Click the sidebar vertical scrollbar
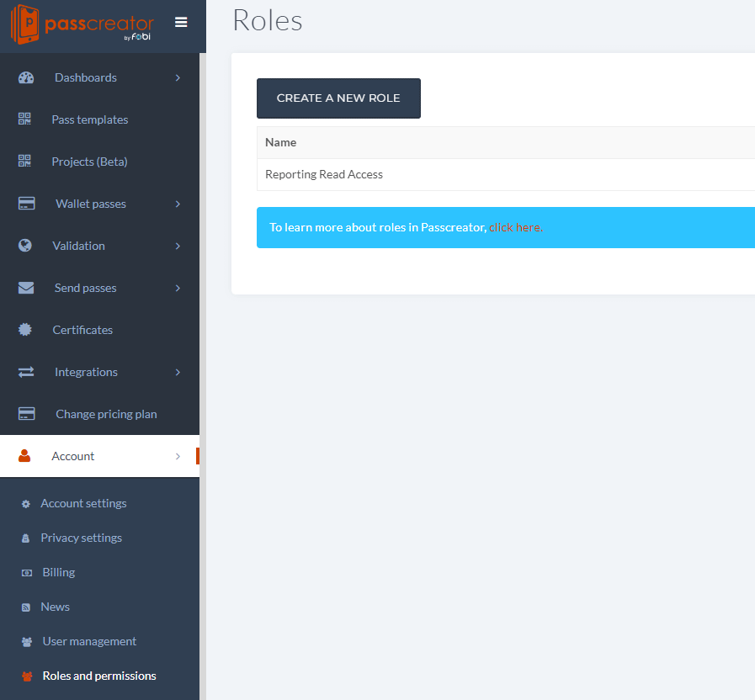This screenshot has height=700, width=755. point(203,375)
